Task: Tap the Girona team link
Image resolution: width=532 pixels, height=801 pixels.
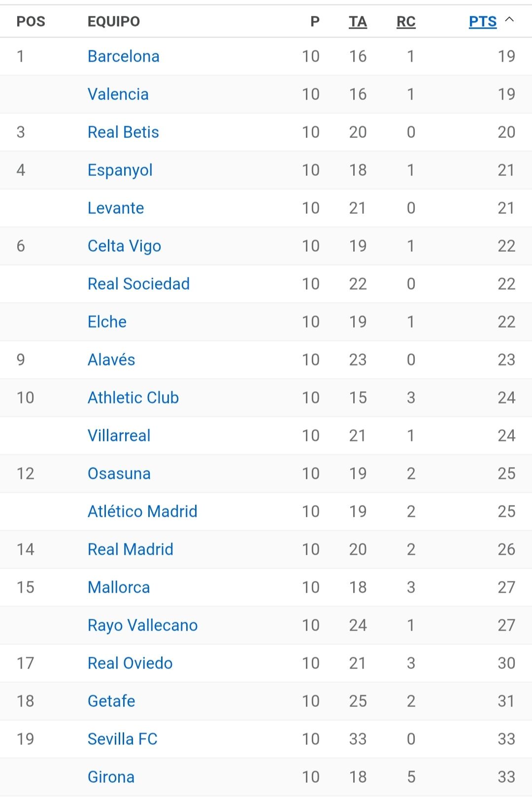Action: tap(111, 777)
